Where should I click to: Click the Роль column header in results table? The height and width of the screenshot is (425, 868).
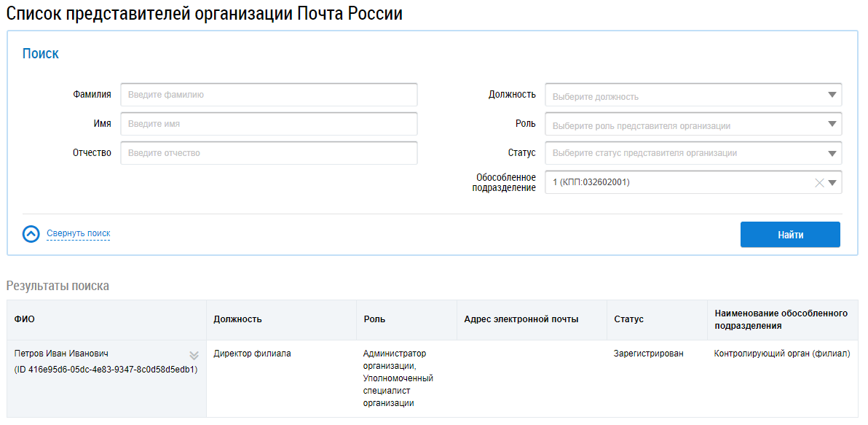[374, 319]
